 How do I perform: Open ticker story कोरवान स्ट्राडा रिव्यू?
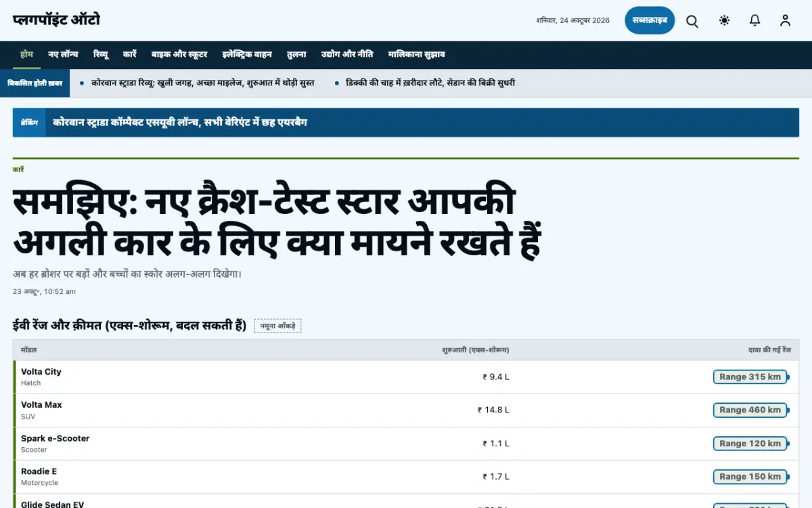pos(203,83)
